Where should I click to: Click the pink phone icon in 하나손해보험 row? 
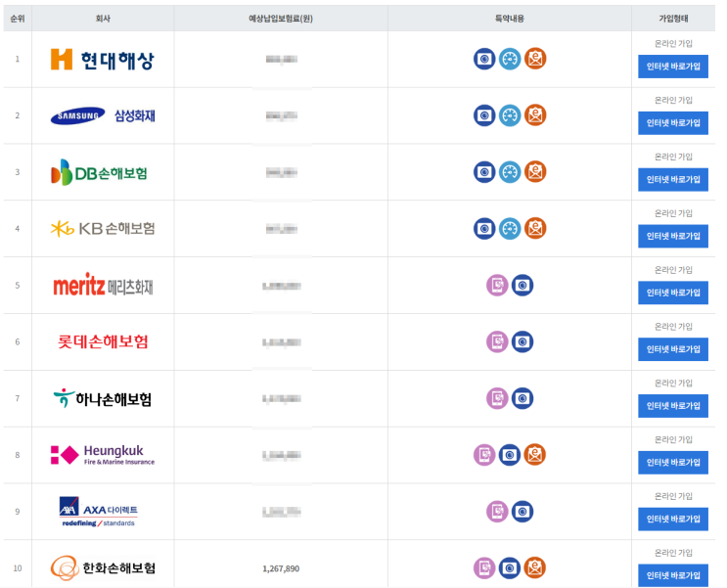(497, 398)
